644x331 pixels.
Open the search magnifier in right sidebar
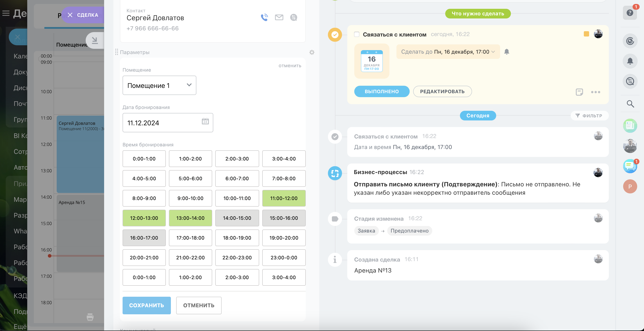630,104
